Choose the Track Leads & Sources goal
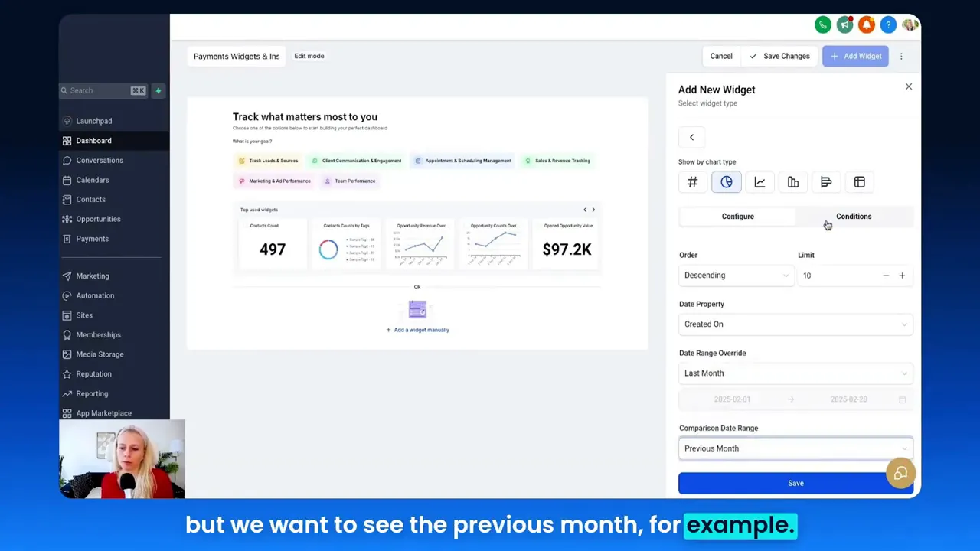The image size is (980, 551). tap(268, 161)
